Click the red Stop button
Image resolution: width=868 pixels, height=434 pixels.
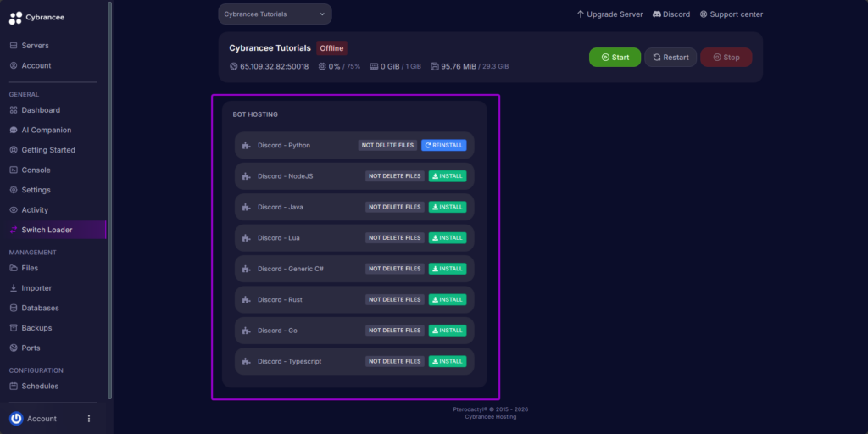[726, 57]
